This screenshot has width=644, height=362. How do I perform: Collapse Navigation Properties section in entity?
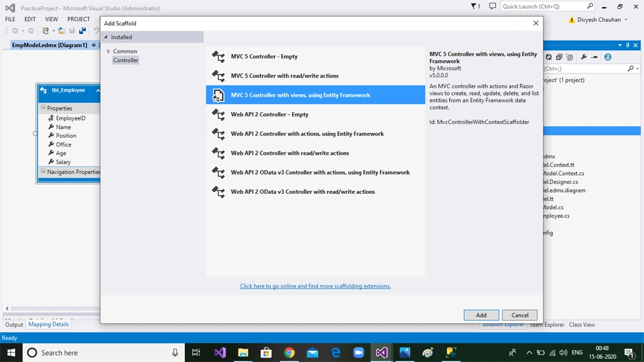[43, 171]
